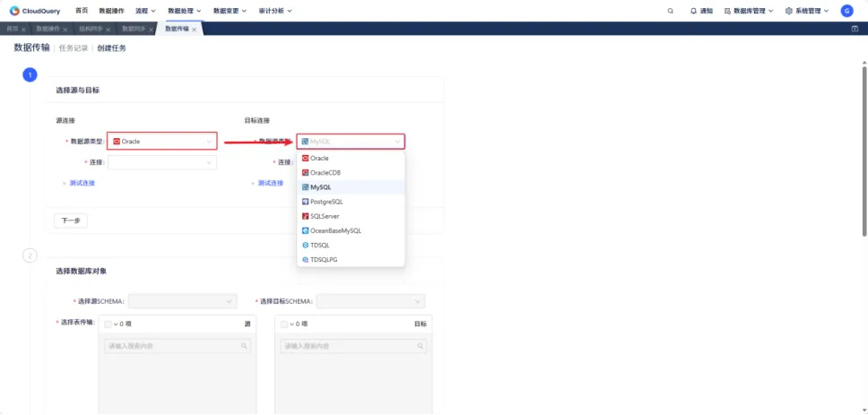Screen dimensions: 868x415
Task: Click the tab bar icon at far right
Action: tap(855, 29)
